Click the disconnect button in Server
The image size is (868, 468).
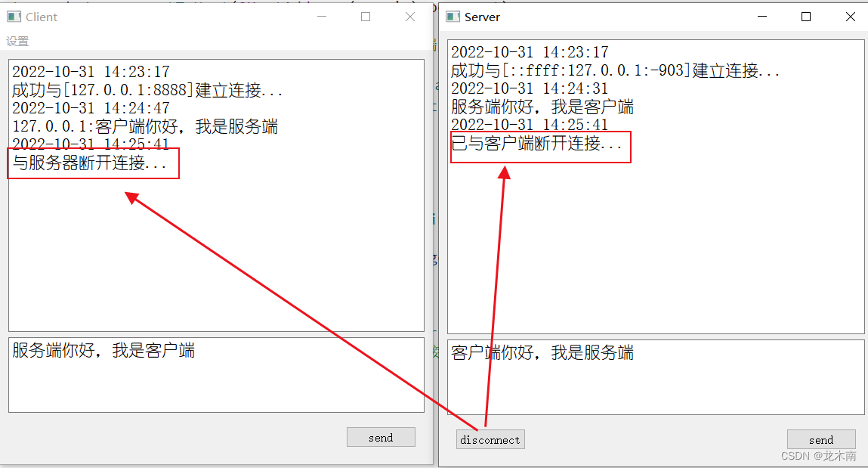coord(490,439)
